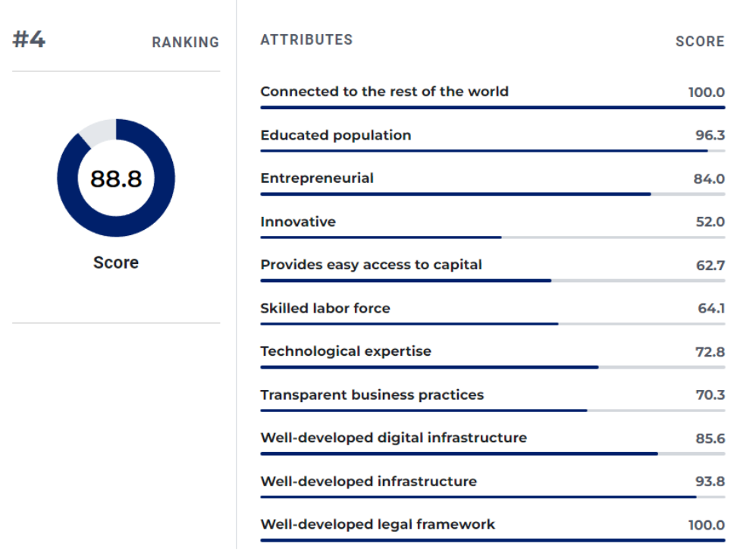This screenshot has width=756, height=553.
Task: Click the Skilled labor force progress bar
Action: coord(409,324)
